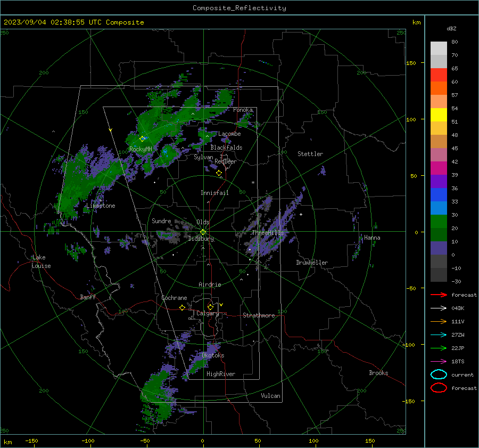Click the light gray 70-80 dBZ swatch

click(x=439, y=48)
